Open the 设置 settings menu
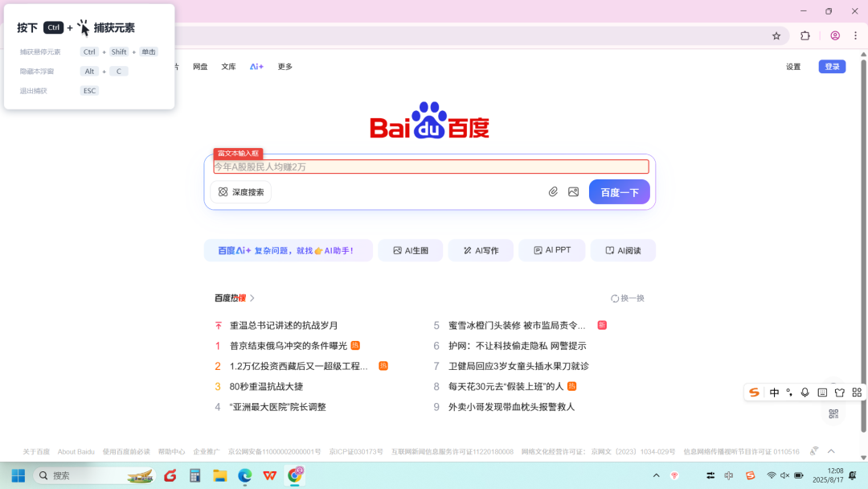 click(793, 67)
